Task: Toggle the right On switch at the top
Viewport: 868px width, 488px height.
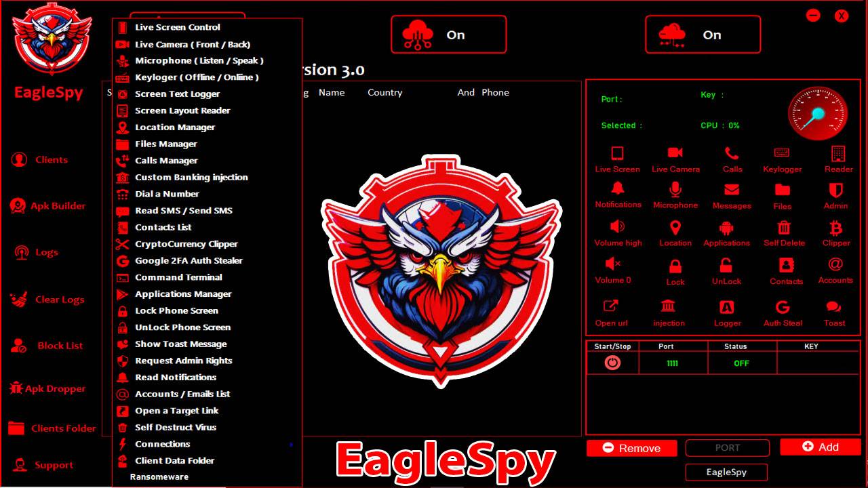Action: (703, 35)
